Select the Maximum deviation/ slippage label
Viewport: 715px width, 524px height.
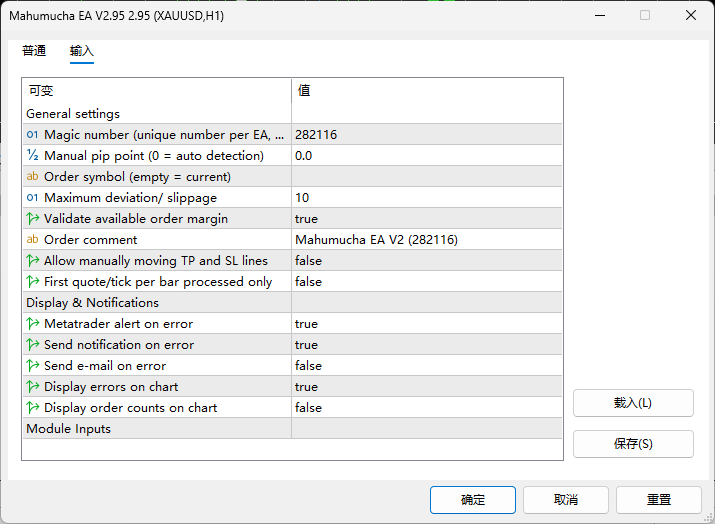pos(130,197)
